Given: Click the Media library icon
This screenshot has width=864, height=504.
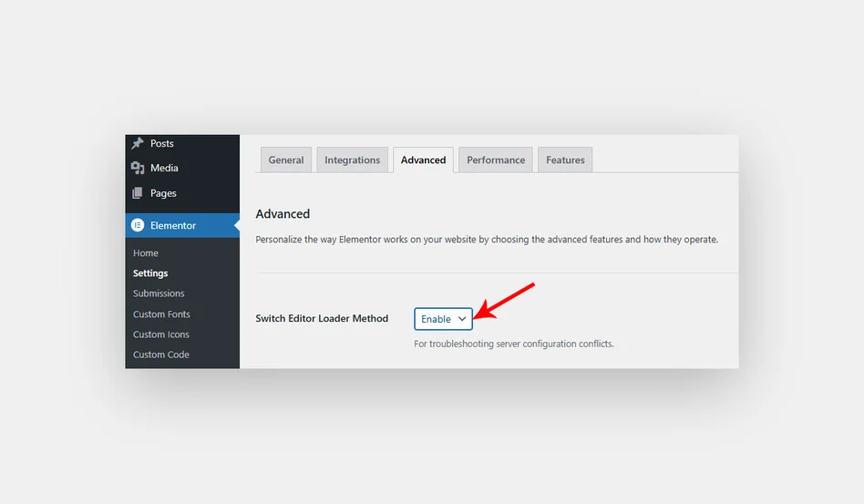Looking at the screenshot, I should click(x=138, y=169).
